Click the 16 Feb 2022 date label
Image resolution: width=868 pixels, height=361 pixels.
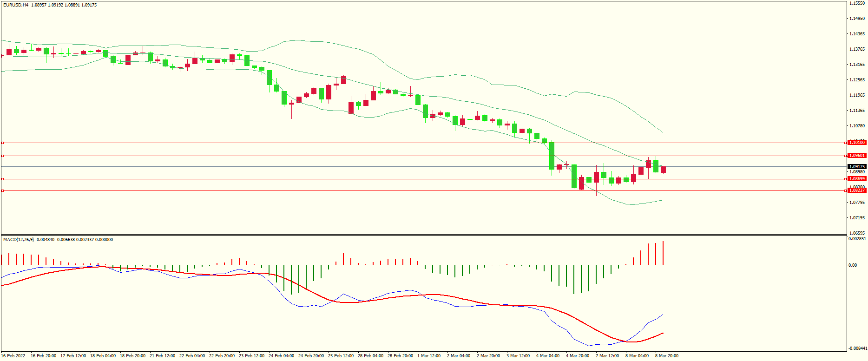click(x=13, y=356)
